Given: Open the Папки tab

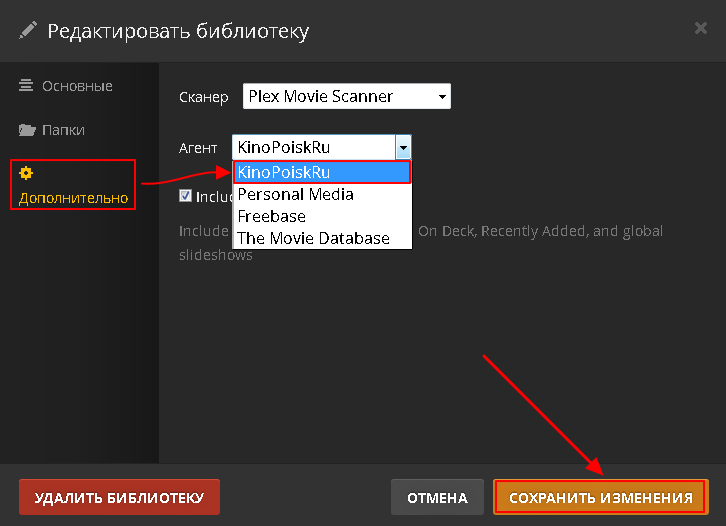Looking at the screenshot, I should (52, 130).
